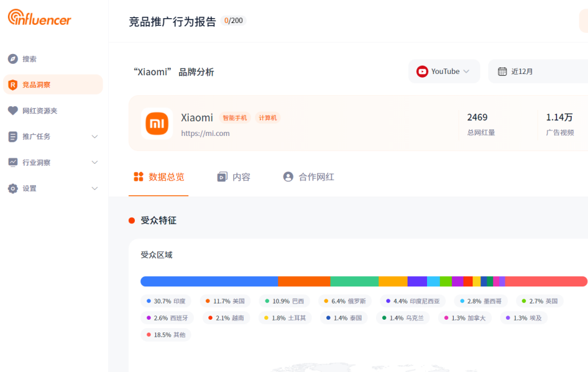588x372 pixels.
Task: Click the green 巴西 segment of the bar
Action: tap(354, 282)
